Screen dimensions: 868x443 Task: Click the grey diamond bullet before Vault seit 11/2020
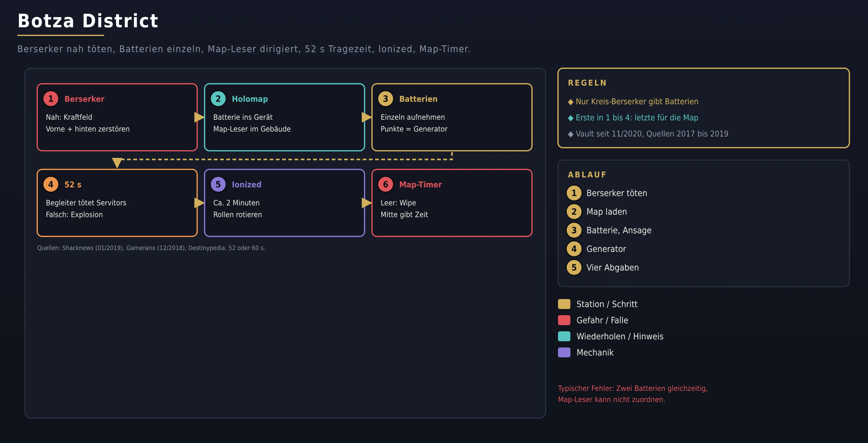point(570,134)
